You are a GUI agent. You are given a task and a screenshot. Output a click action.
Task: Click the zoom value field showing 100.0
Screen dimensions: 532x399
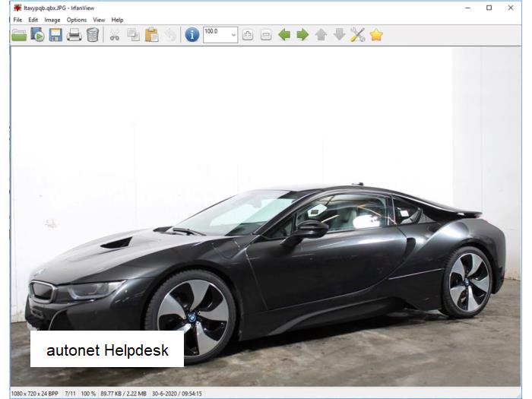(217, 35)
